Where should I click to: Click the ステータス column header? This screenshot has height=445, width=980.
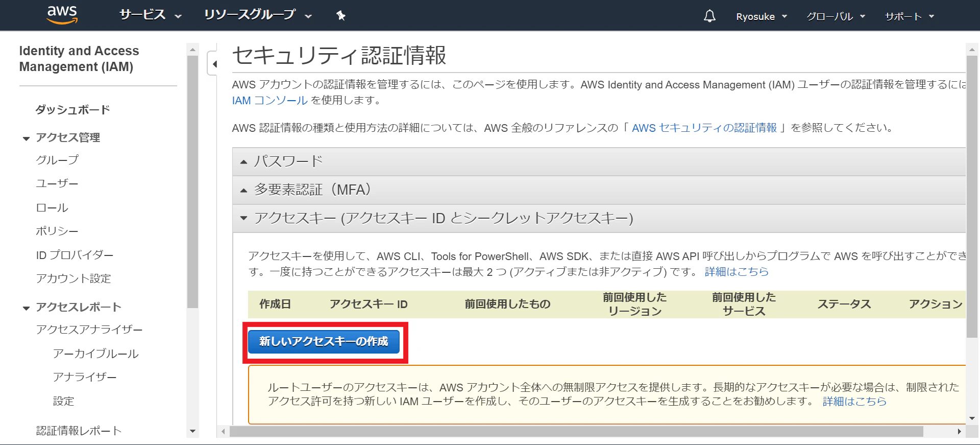coord(844,304)
